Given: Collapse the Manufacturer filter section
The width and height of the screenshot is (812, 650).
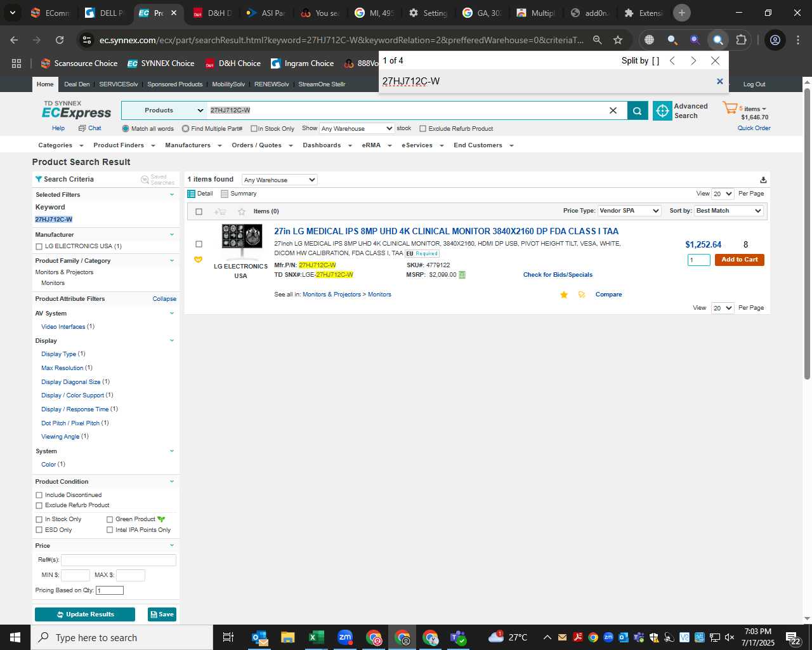Looking at the screenshot, I should tap(171, 235).
